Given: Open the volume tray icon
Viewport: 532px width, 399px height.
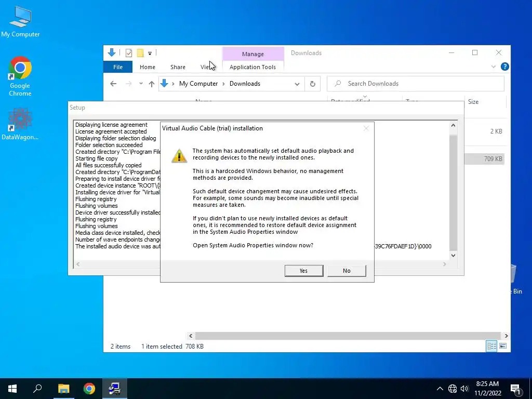Looking at the screenshot, I should click(x=464, y=389).
